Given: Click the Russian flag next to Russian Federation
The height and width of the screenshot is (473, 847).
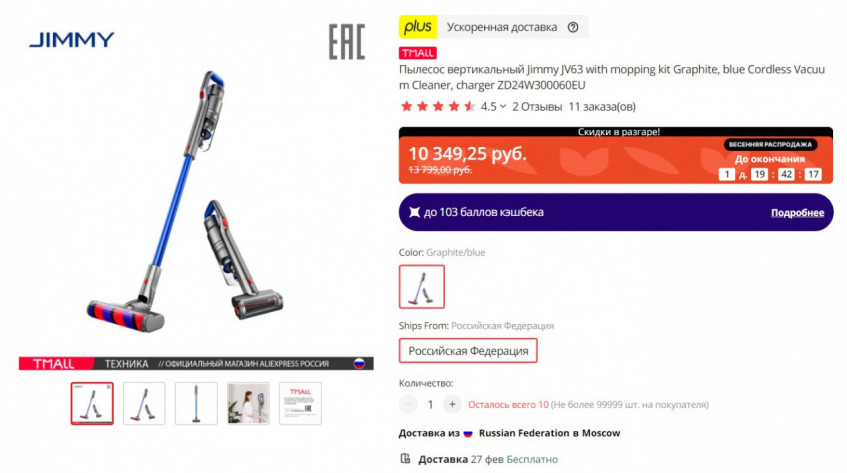Looking at the screenshot, I should [x=468, y=433].
